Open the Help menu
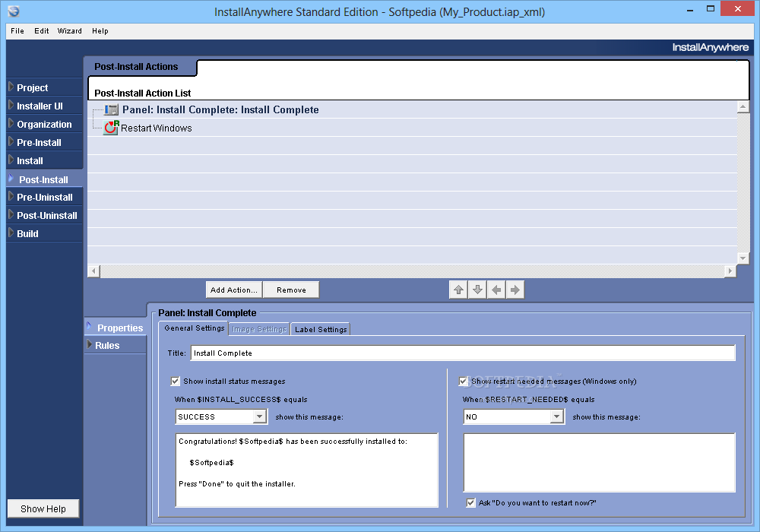Screen dimensions: 760x532 100,31
